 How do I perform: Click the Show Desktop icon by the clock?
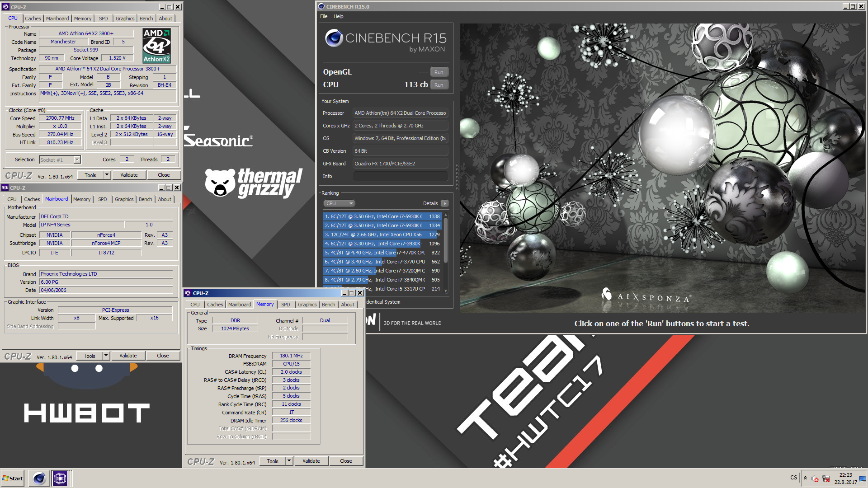[x=863, y=478]
